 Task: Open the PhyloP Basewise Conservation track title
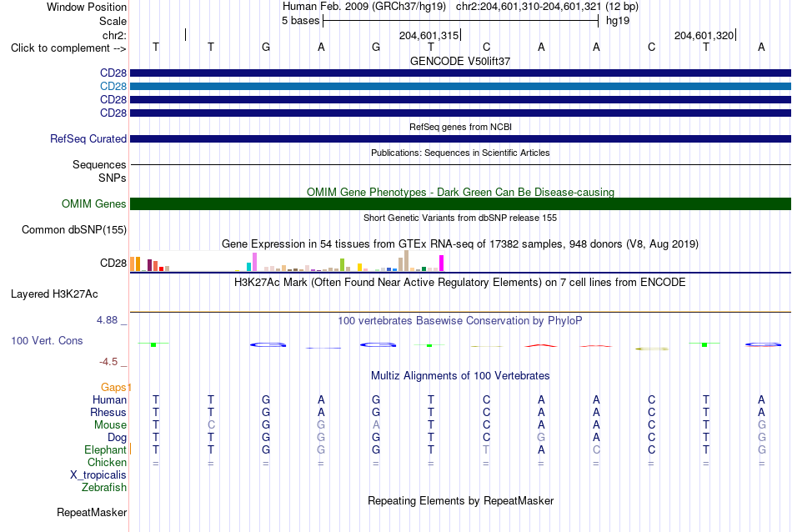[460, 321]
